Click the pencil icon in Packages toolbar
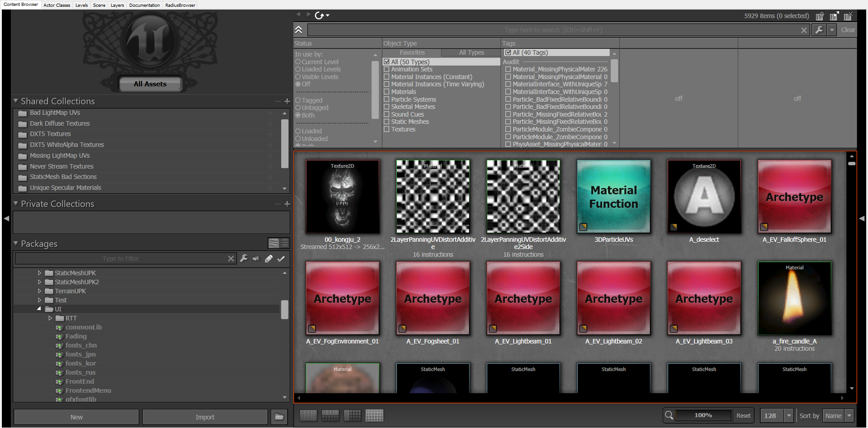This screenshot has width=868, height=428. tap(269, 259)
